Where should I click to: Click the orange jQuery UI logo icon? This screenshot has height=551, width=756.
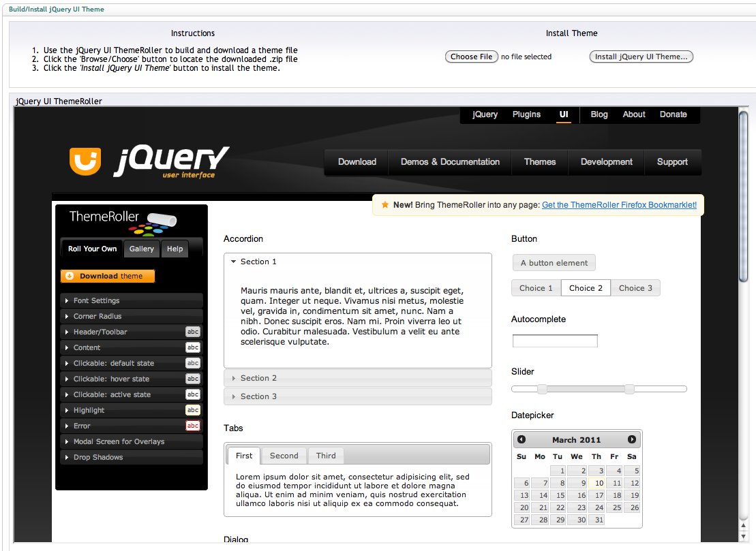[x=85, y=161]
